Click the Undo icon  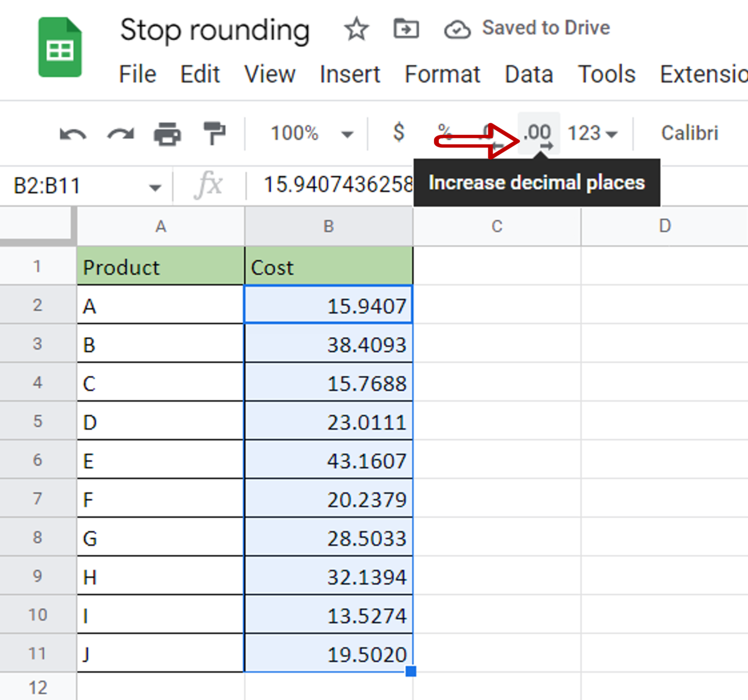[x=72, y=134]
